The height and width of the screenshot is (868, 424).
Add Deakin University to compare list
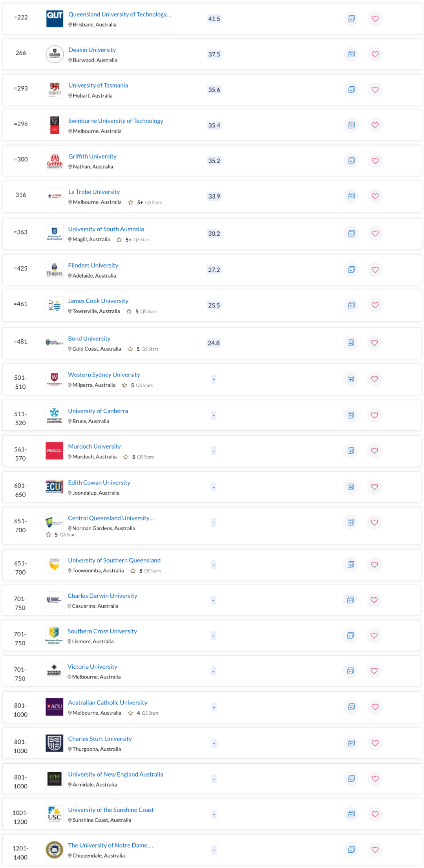pyautogui.click(x=351, y=54)
